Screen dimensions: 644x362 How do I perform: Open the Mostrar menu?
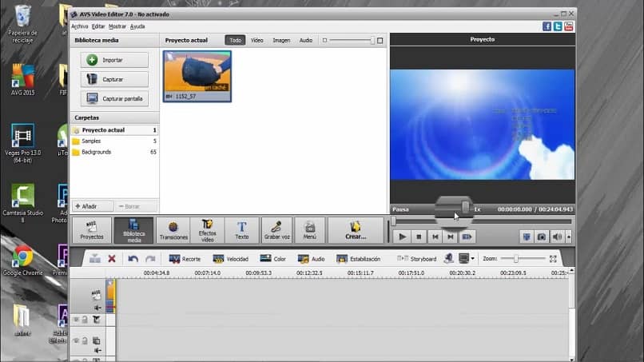click(x=117, y=26)
